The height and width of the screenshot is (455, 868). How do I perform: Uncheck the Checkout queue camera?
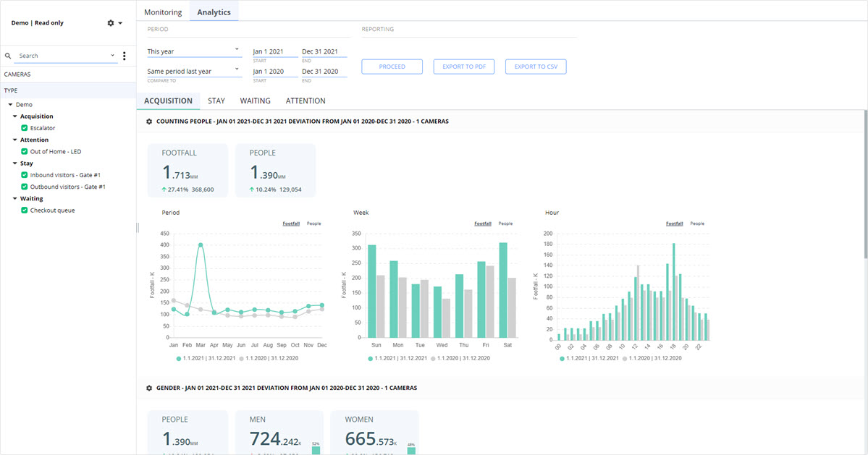[25, 211]
